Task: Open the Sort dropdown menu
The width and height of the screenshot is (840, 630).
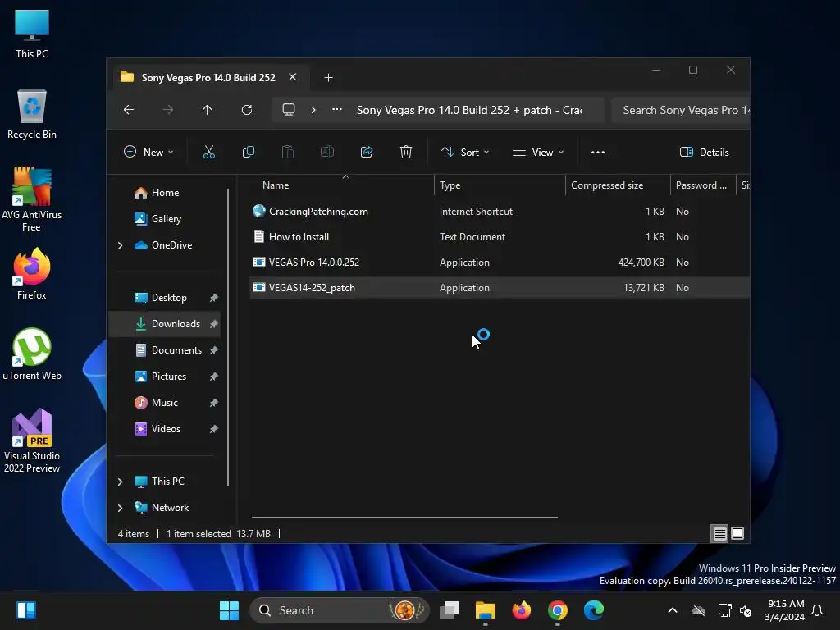Action: (x=465, y=152)
